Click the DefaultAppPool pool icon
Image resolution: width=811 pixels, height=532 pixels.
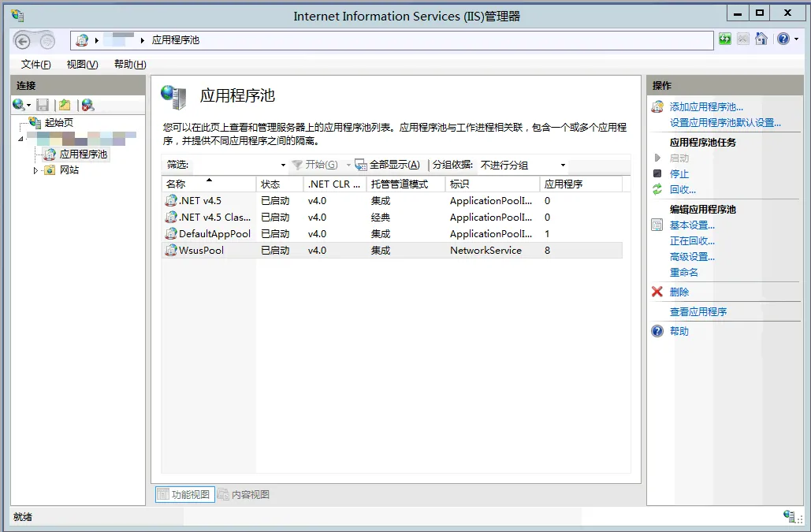171,234
